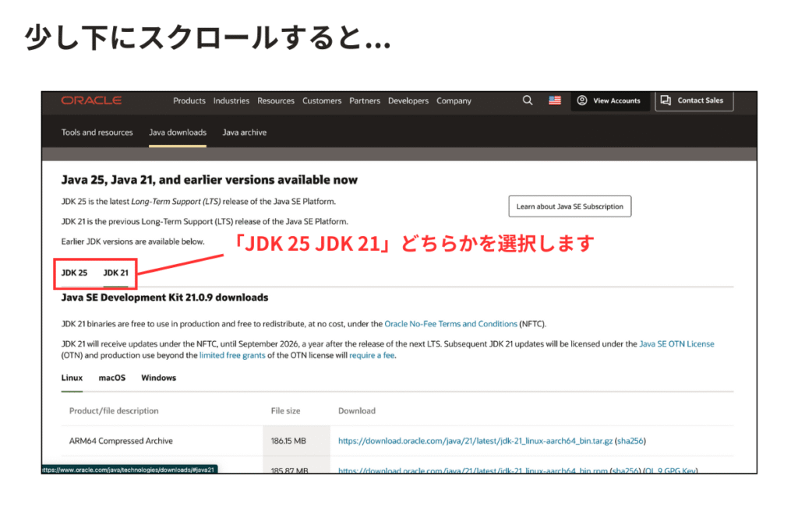
Task: Switch to the JDK 21 tab
Action: (x=115, y=273)
